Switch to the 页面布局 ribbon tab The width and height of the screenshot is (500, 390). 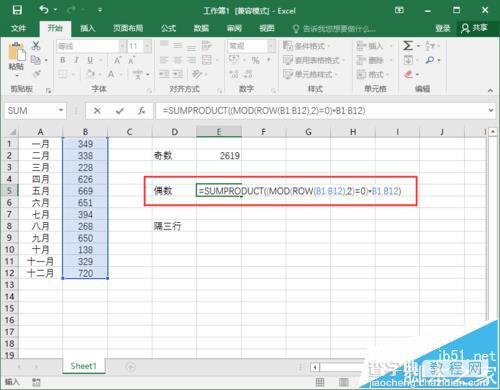pos(128,28)
